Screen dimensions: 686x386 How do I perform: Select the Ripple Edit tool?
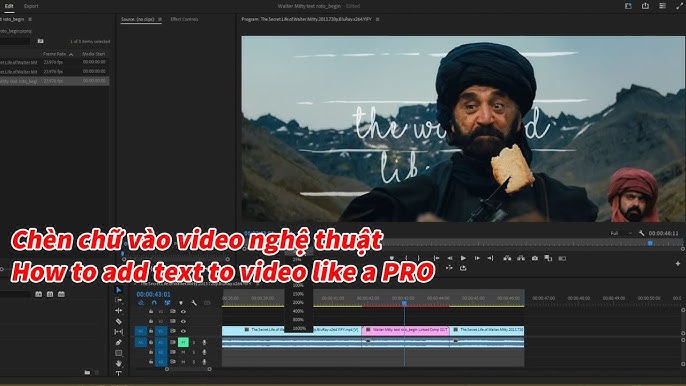pos(119,311)
